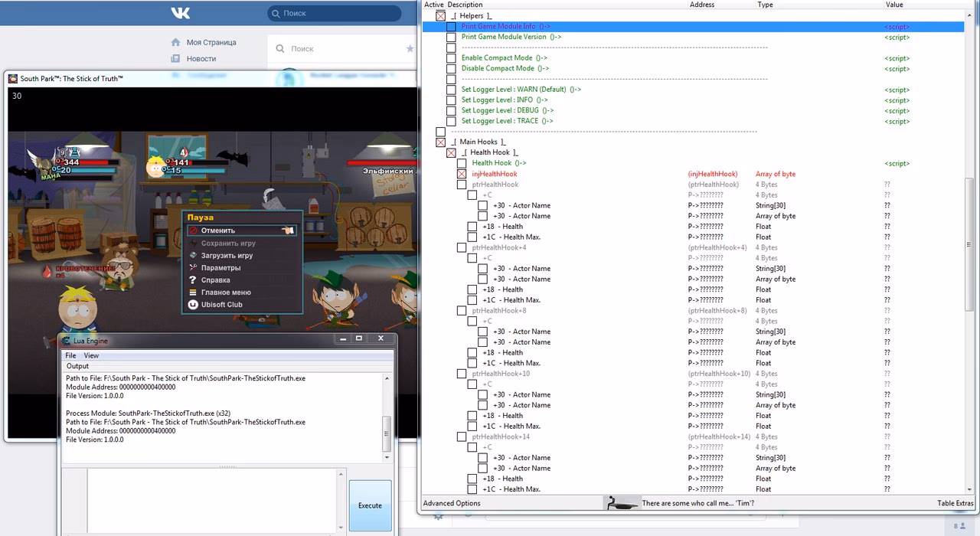Screen dimensions: 980x536
Task: Click the Моя Страница home icon
Action: 175,42
